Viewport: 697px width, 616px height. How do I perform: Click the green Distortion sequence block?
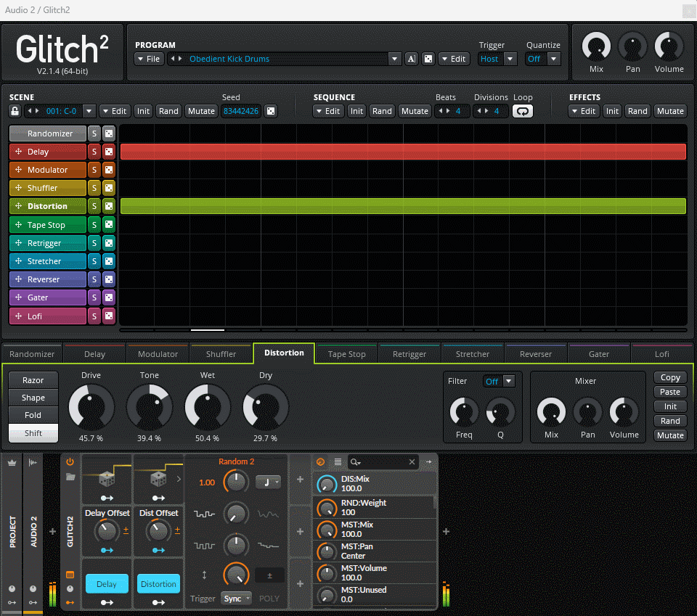(403, 206)
